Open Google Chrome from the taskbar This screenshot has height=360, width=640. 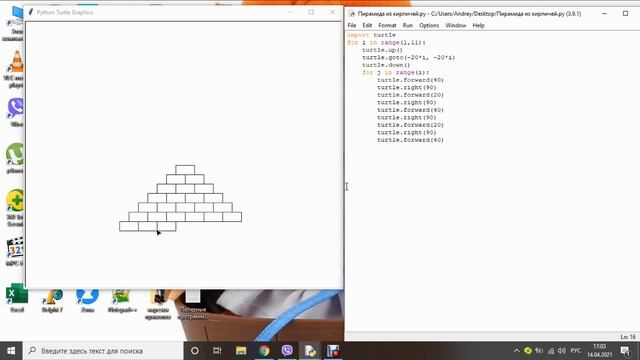pos(264,351)
